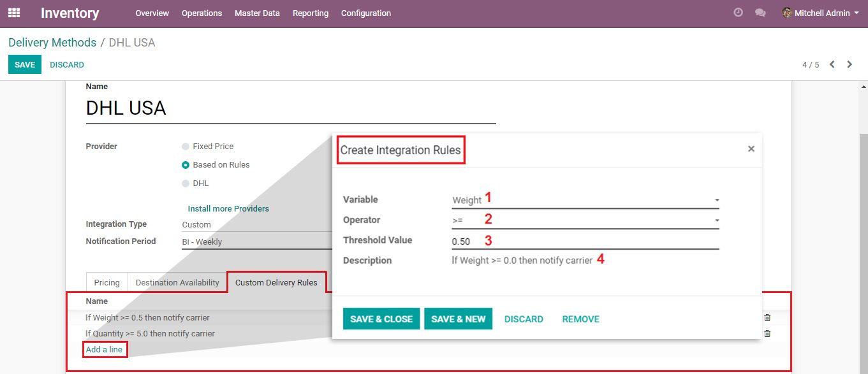Click the Save & New button
868x374 pixels.
point(459,319)
